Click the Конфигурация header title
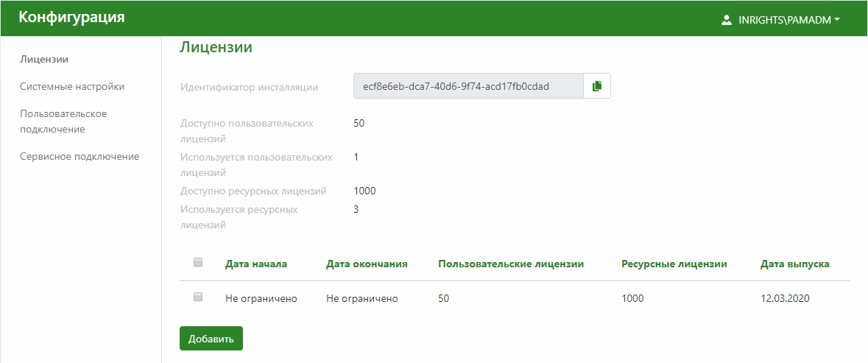The image size is (868, 363). pos(71,18)
